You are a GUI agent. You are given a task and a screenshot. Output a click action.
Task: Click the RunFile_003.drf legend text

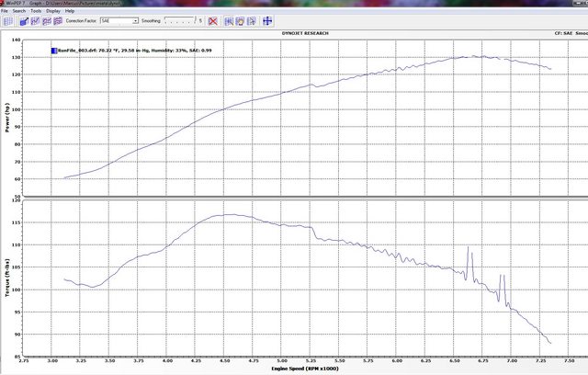[135, 51]
